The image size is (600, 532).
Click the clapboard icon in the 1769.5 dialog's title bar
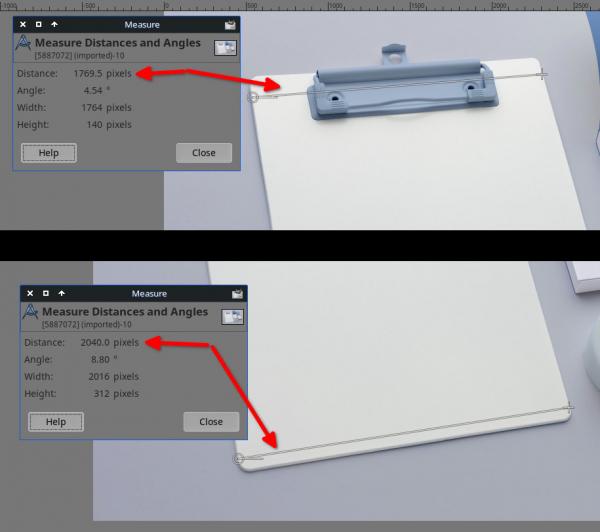[x=230, y=25]
